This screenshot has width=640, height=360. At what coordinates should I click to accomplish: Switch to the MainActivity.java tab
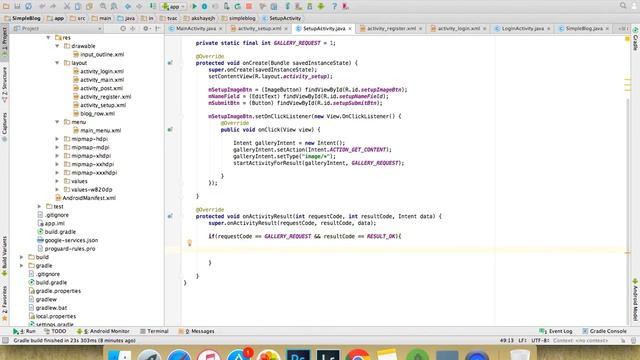click(x=196, y=29)
